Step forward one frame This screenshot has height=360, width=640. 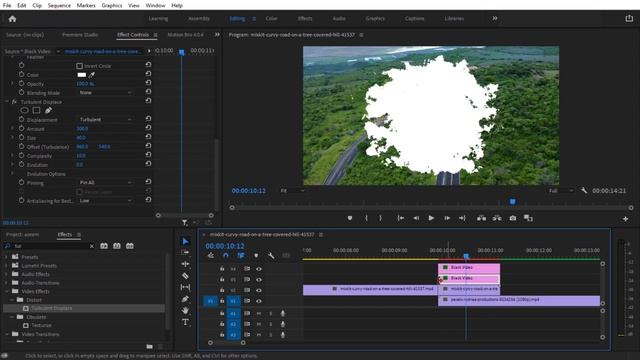(447, 218)
